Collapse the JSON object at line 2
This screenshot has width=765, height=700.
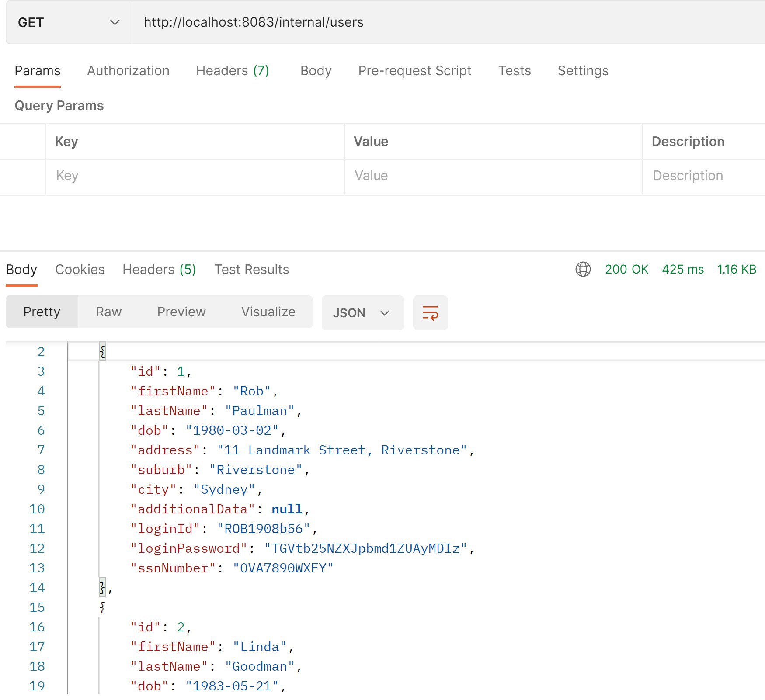pyautogui.click(x=102, y=352)
